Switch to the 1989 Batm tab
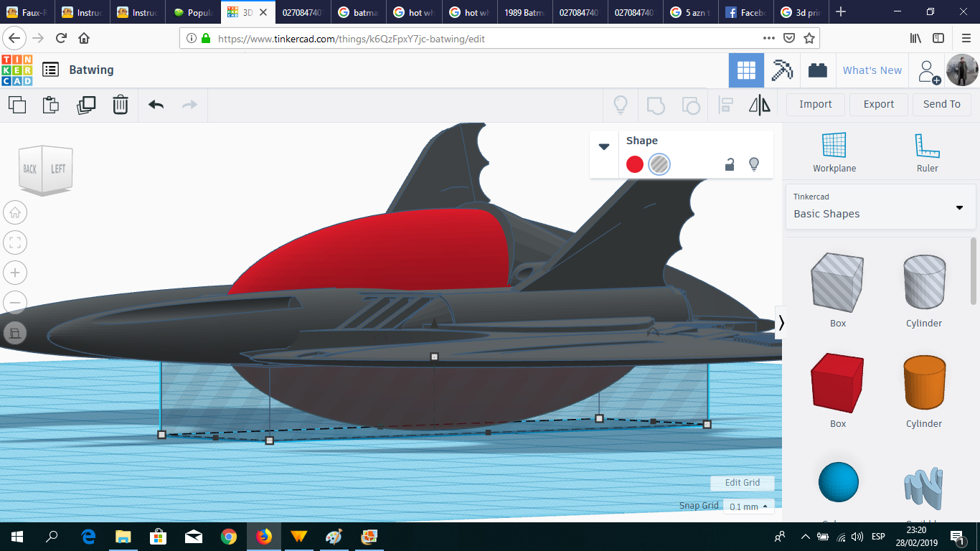Image resolution: width=980 pixels, height=551 pixels. [524, 12]
